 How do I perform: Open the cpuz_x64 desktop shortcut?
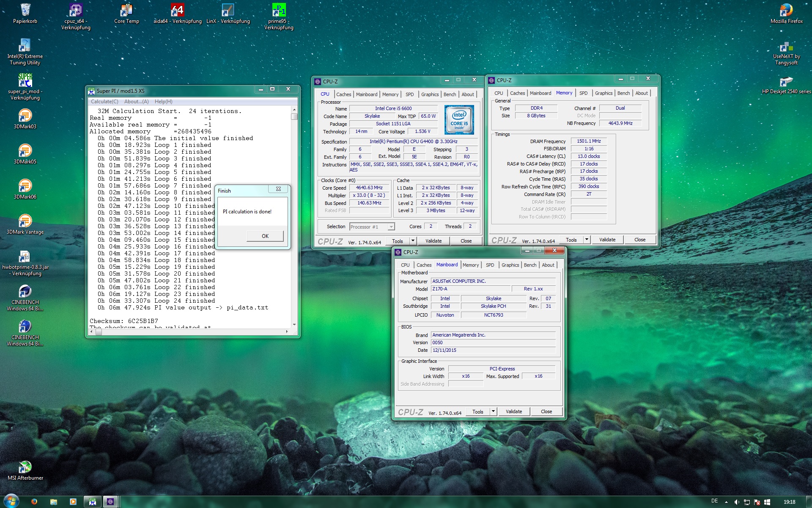[x=76, y=16]
